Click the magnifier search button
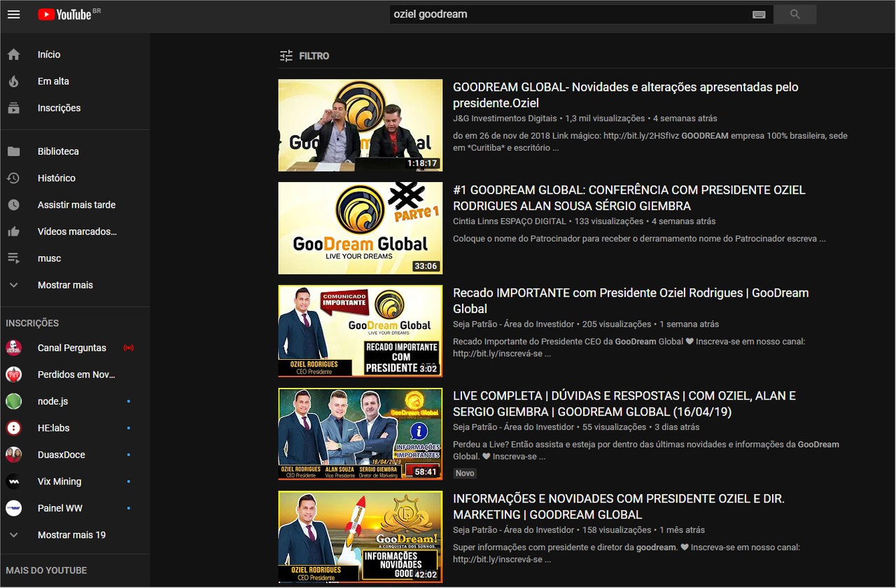896x588 pixels. click(794, 14)
